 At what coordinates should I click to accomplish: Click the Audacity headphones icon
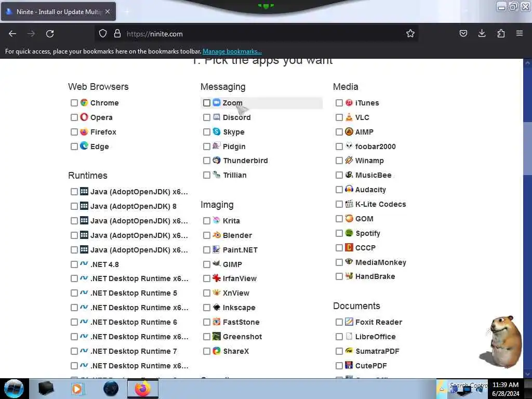(x=349, y=189)
